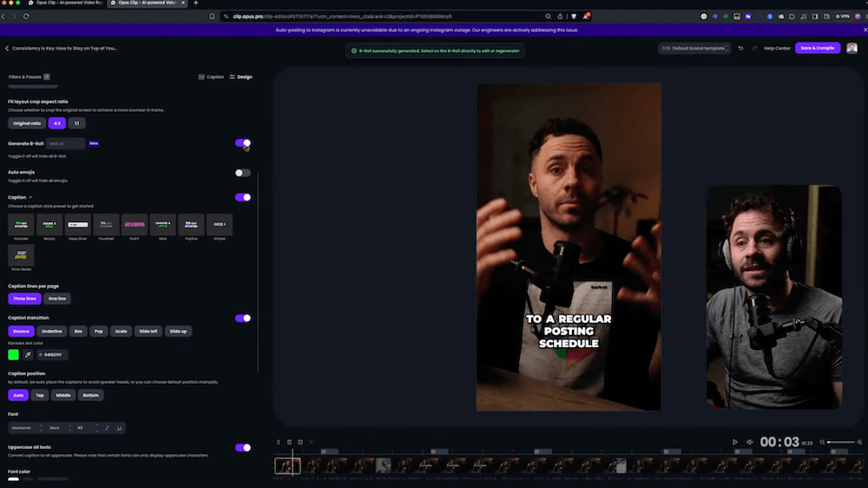Viewport: 868px width, 488px height.
Task: Click the undo arrow icon
Action: point(740,48)
